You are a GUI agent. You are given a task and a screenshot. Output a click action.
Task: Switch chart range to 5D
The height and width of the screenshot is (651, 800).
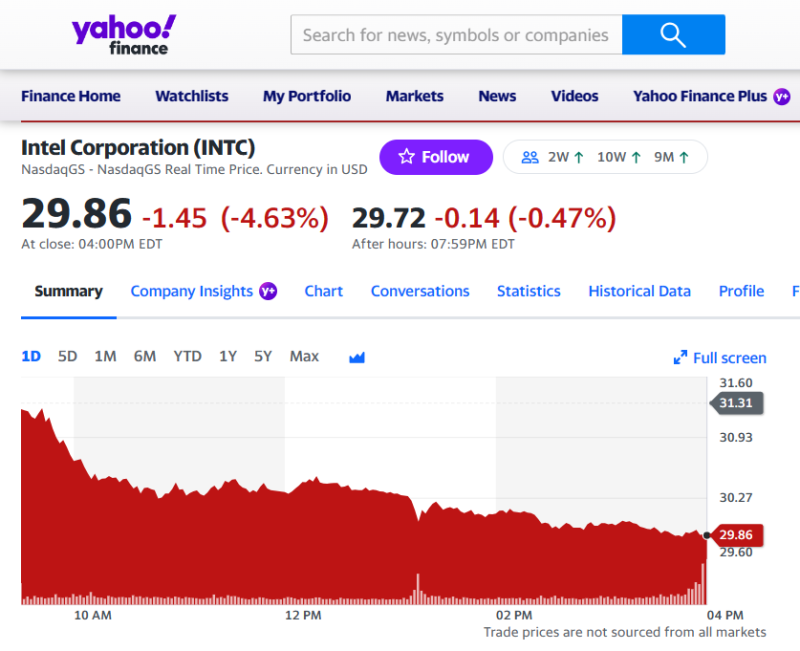67,356
